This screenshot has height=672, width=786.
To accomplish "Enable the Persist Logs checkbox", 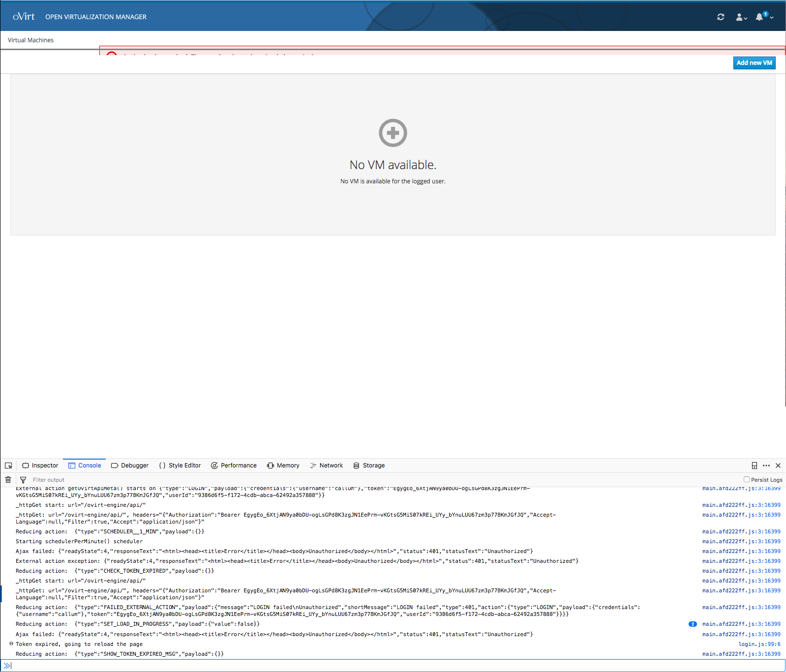I will 747,479.
